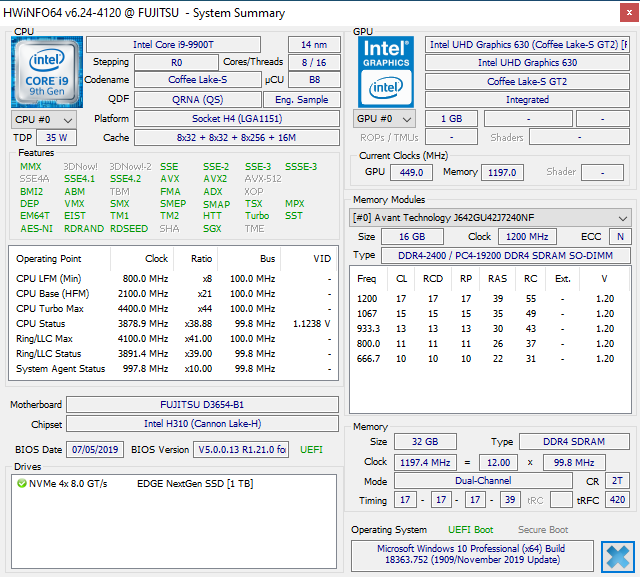Click the SSE4.2 feature label
Viewport: 640px width, 577px height.
click(125, 179)
